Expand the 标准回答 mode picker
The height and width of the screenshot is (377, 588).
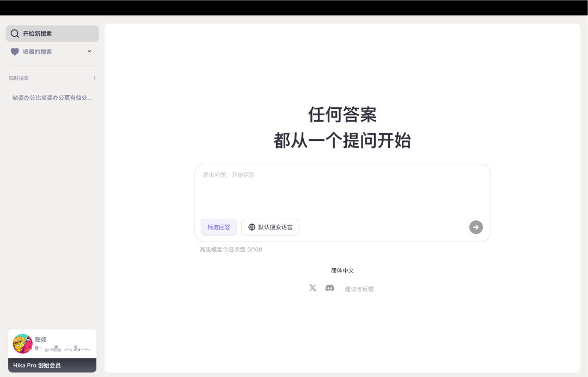[218, 227]
